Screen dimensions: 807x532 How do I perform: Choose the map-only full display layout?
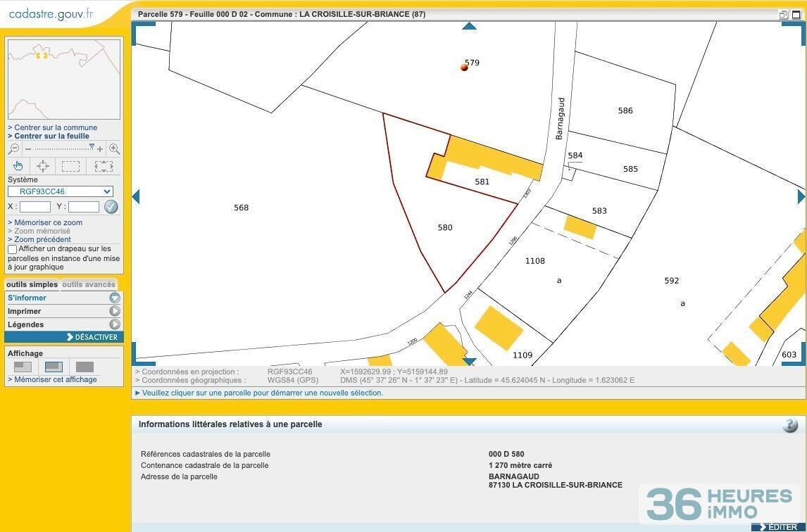click(85, 367)
